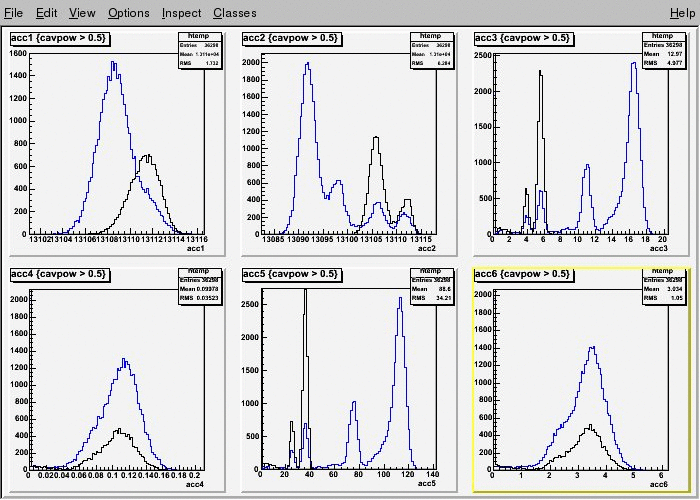The width and height of the screenshot is (700, 500).
Task: Select the acc3 {cavpow > 0.5} title box
Action: tap(523, 38)
